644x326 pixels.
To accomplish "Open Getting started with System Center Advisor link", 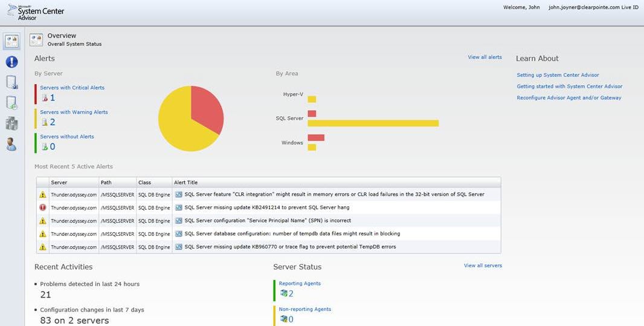I will (x=570, y=86).
